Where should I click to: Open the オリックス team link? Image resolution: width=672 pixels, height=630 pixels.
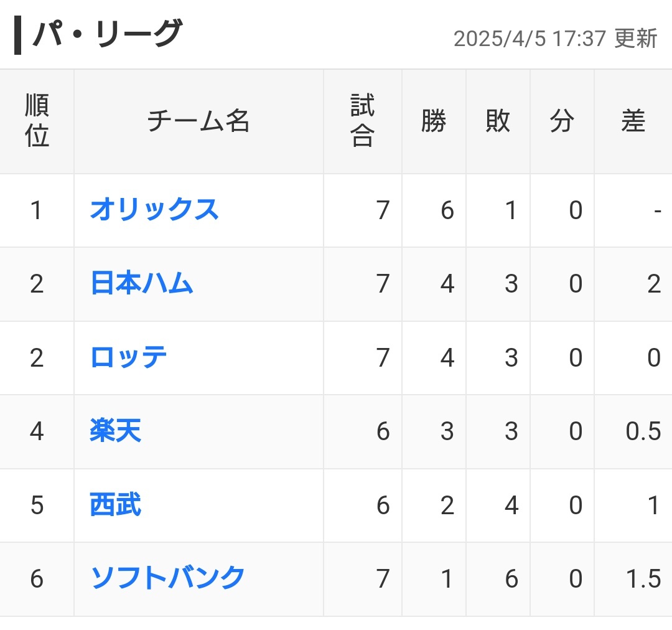[154, 210]
